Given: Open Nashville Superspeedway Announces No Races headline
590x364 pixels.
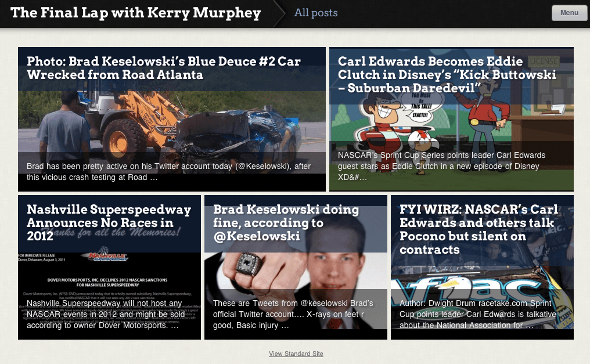Looking at the screenshot, I should pos(109,222).
